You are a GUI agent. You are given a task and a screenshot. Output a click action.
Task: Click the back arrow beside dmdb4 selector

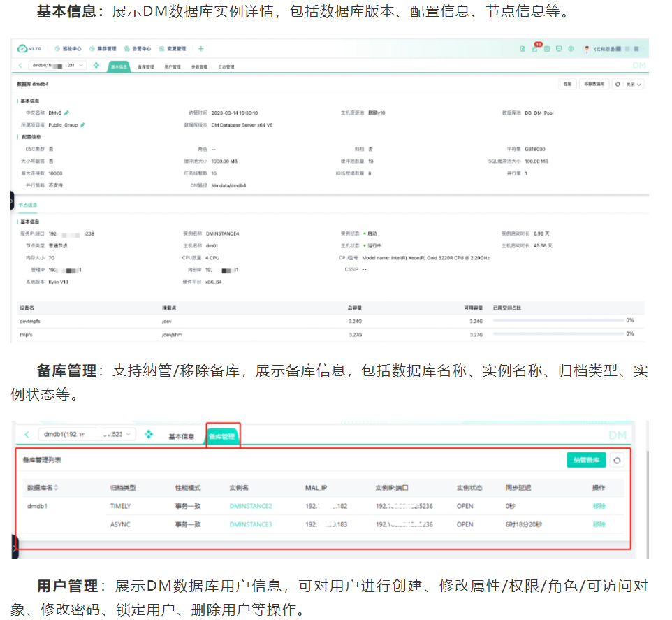tap(20, 66)
